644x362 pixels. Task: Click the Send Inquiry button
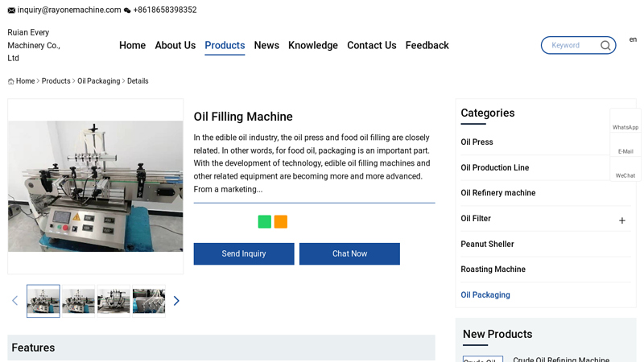[244, 253]
